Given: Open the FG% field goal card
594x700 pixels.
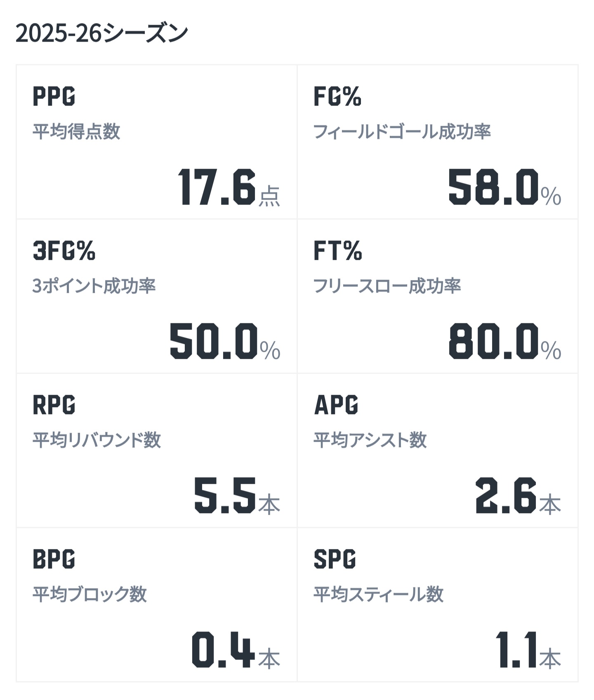Looking at the screenshot, I should tap(438, 142).
